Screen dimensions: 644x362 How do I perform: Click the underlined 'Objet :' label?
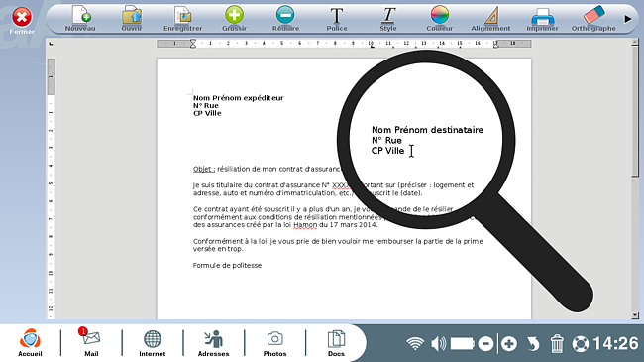coord(204,169)
